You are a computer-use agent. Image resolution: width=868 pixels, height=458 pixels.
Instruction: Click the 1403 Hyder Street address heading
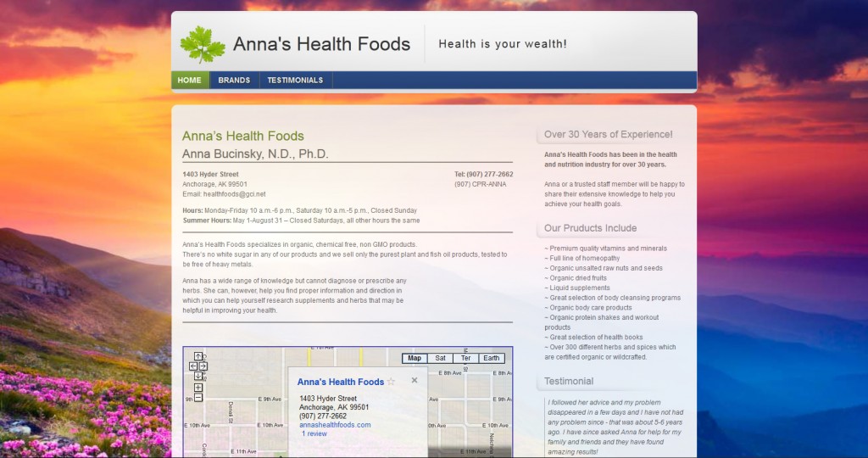point(211,175)
